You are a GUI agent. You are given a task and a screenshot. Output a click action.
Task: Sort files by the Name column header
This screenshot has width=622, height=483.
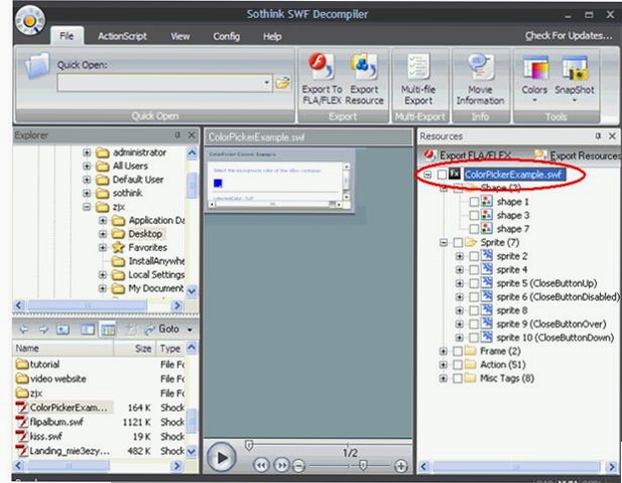pos(63,348)
